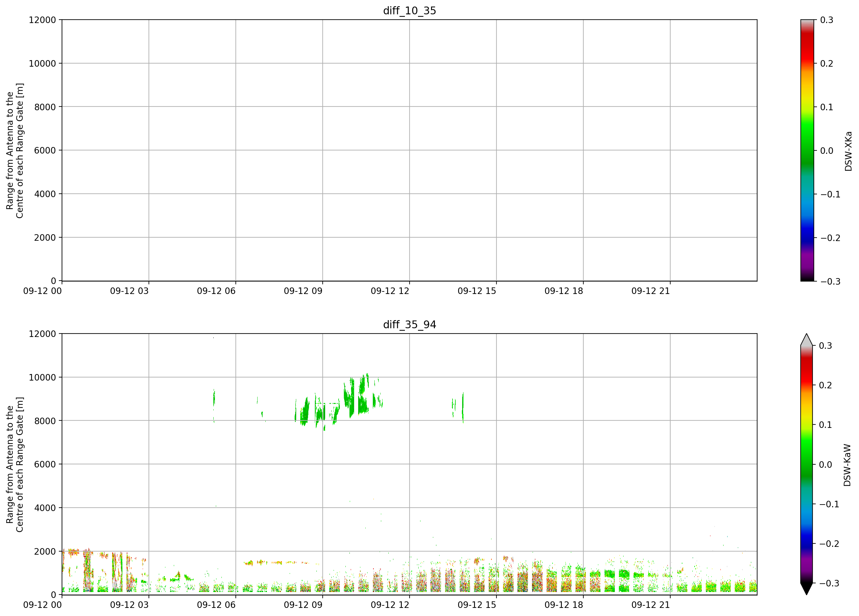Click '09-12 03' x tick under diff_35_94

pyautogui.click(x=130, y=605)
